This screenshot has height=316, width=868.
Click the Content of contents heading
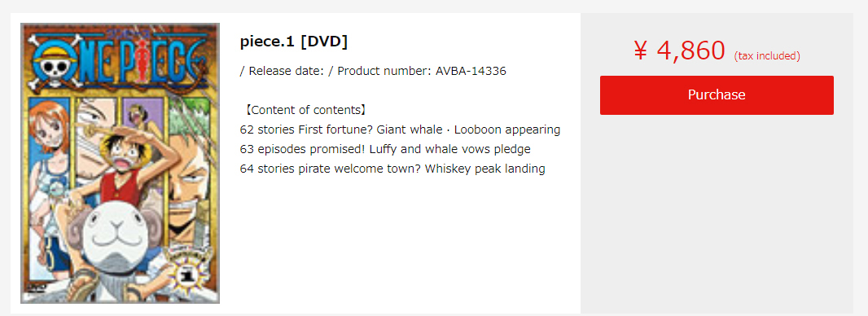coord(305,110)
